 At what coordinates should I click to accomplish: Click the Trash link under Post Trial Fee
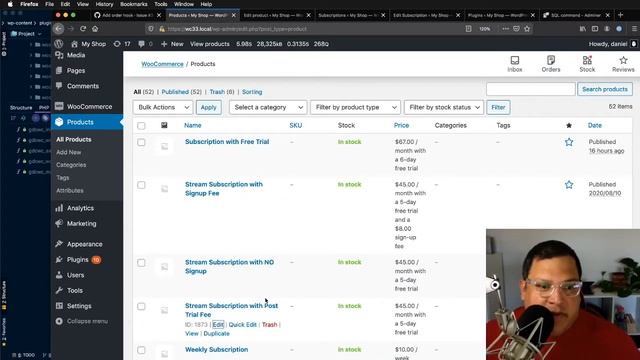point(269,324)
